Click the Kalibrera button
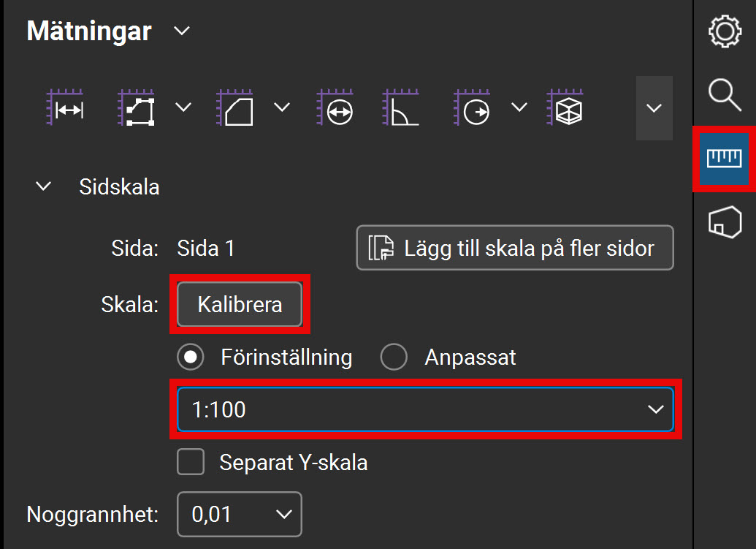Screen dimensions: 756x549 pyautogui.click(x=240, y=304)
